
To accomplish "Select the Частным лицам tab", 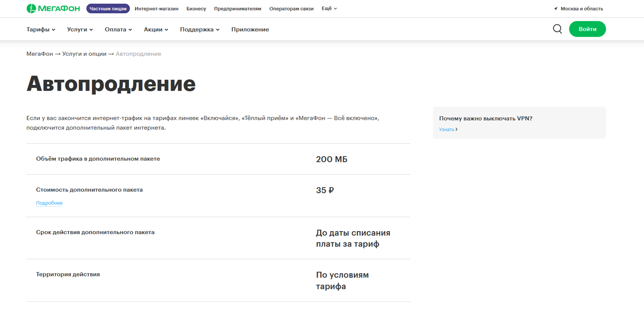I will pyautogui.click(x=108, y=9).
